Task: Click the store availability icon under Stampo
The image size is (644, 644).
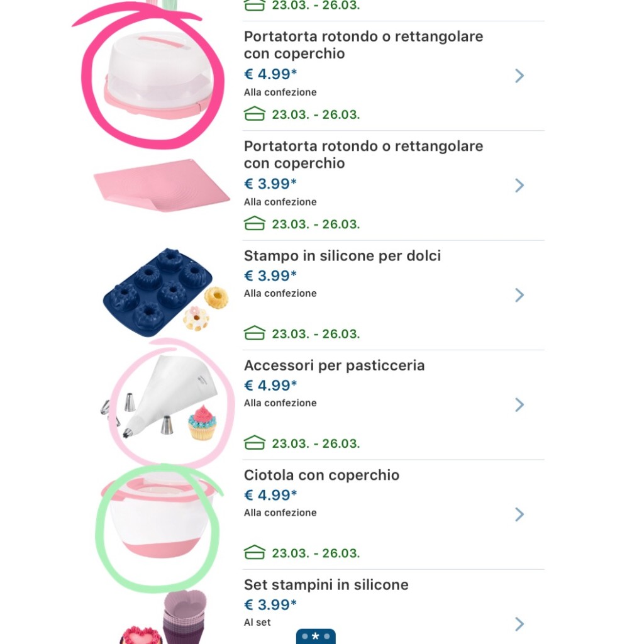Action: pyautogui.click(x=255, y=333)
